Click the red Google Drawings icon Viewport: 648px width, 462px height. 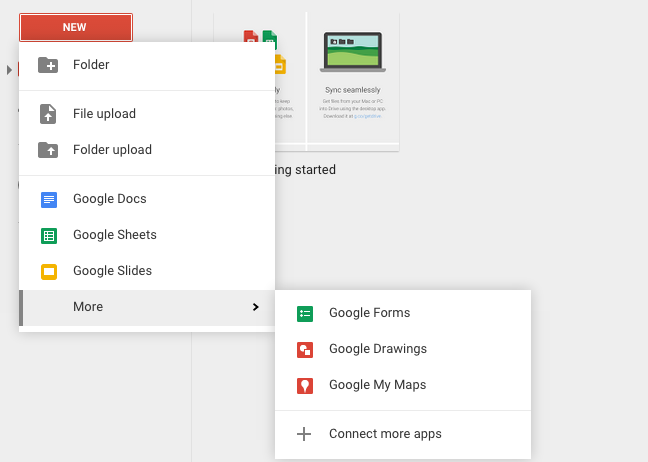click(305, 350)
